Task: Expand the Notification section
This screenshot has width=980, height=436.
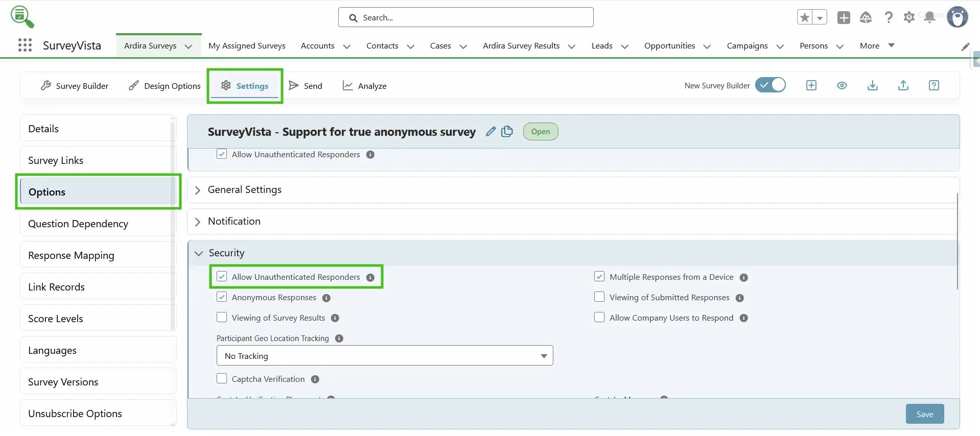Action: [x=198, y=222]
